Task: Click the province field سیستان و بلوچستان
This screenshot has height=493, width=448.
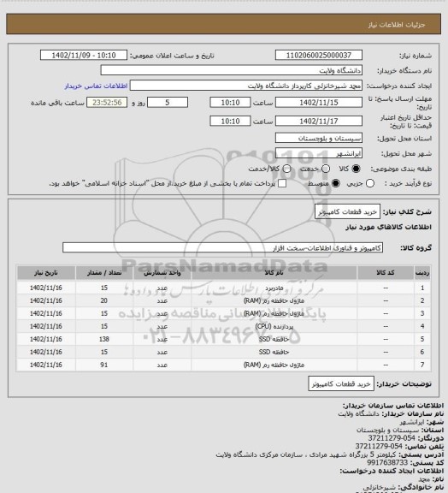Action: tap(319, 138)
